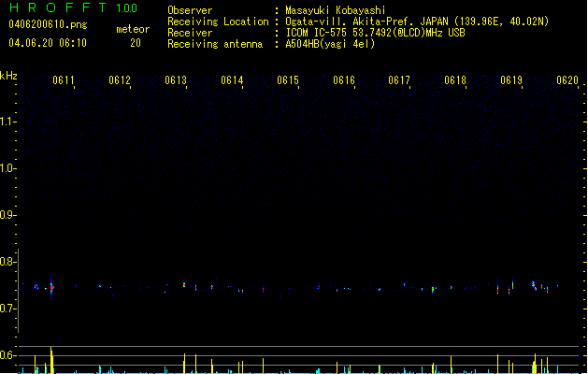Click the 1.1 kHz axis label

point(7,122)
